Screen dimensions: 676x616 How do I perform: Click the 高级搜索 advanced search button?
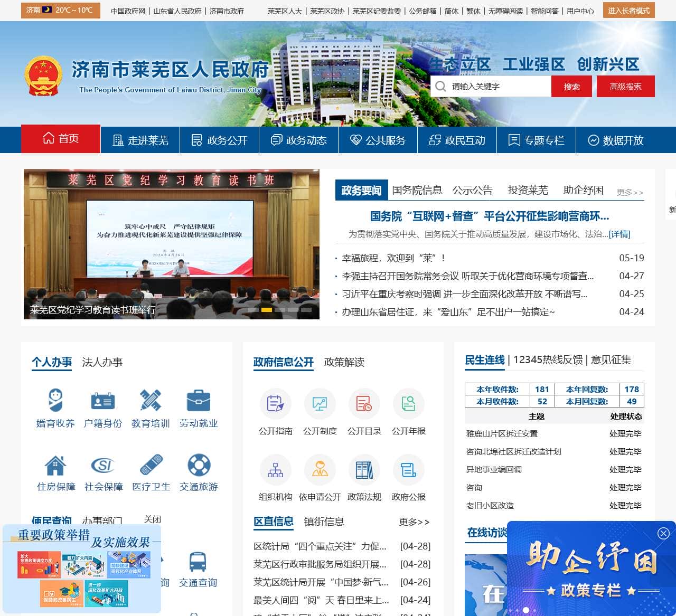click(x=626, y=87)
